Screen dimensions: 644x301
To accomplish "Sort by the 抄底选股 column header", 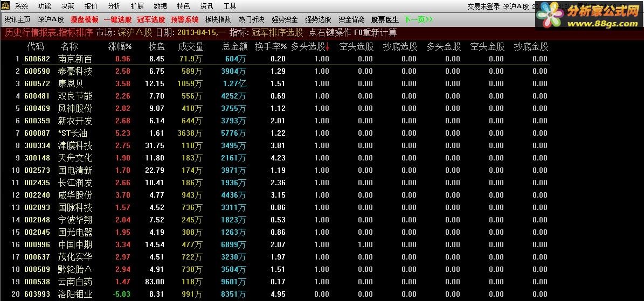I will (400, 47).
